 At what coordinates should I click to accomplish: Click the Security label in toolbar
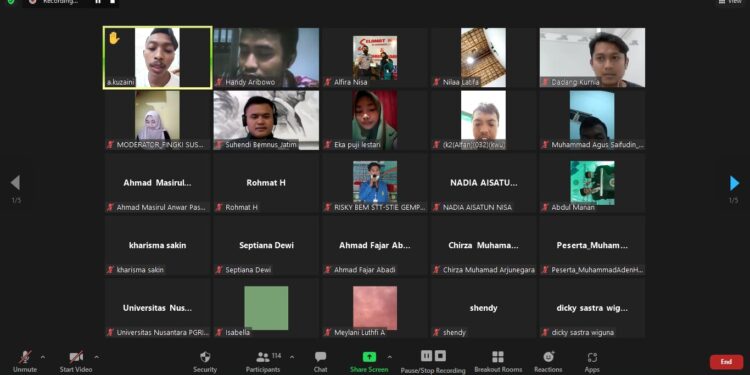tap(205, 370)
